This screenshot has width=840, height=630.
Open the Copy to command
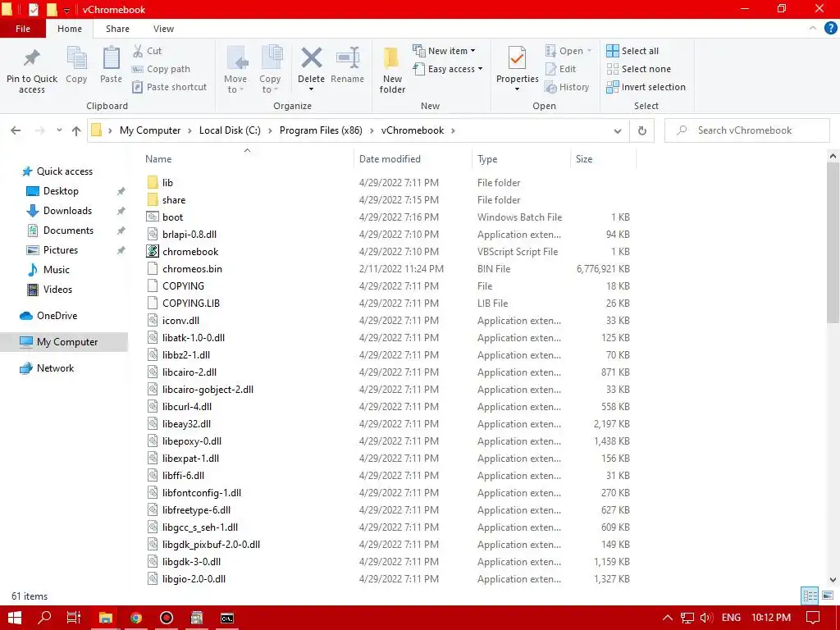[270, 70]
